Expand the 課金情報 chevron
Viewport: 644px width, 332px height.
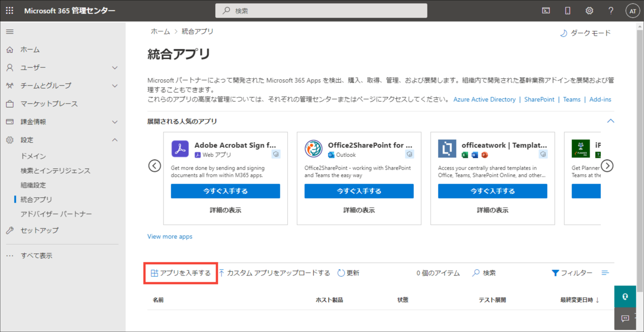(x=115, y=122)
